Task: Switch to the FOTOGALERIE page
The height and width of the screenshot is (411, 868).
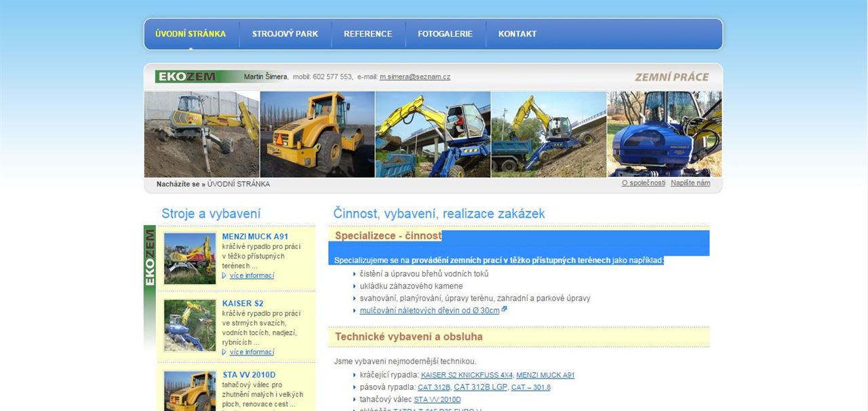Action: [x=445, y=34]
